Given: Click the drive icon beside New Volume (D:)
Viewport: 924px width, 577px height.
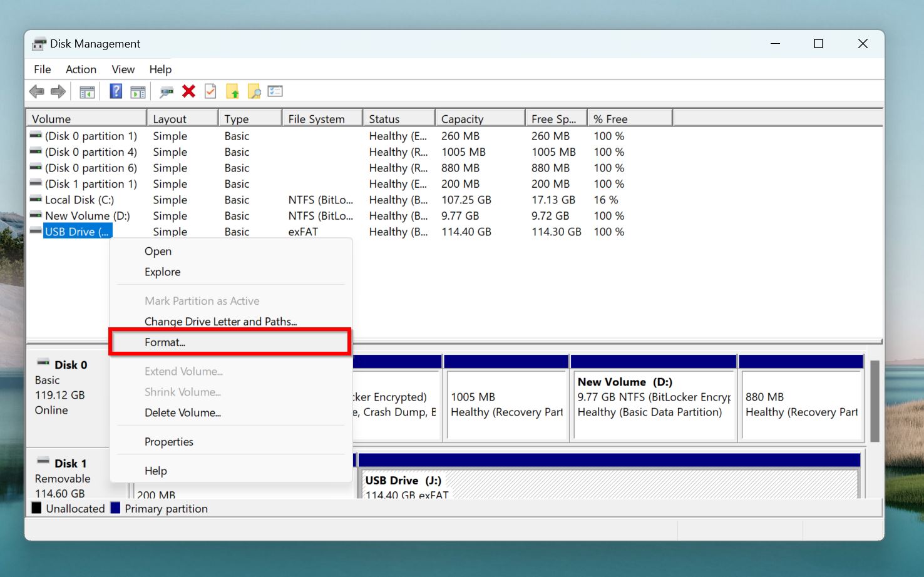Looking at the screenshot, I should 36,215.
